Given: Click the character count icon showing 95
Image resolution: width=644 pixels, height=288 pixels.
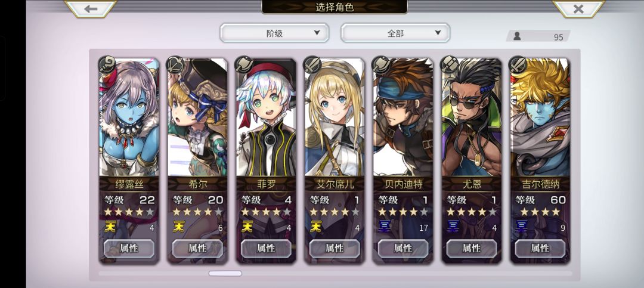Looking at the screenshot, I should coord(517,36).
